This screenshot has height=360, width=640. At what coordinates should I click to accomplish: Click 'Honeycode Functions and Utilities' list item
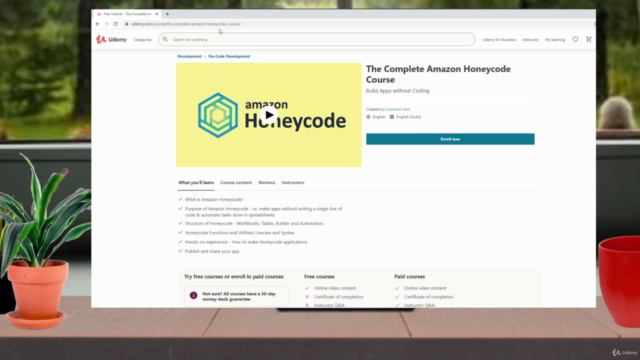(240, 233)
